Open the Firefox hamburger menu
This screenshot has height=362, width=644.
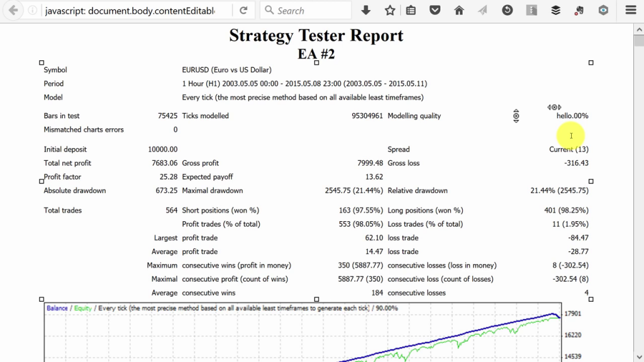pos(630,10)
